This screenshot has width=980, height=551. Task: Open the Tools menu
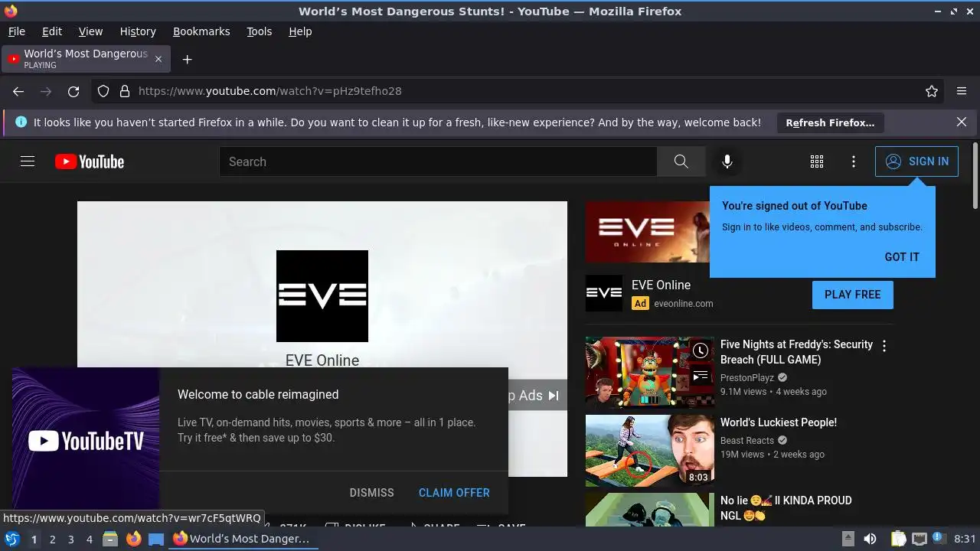259,31
